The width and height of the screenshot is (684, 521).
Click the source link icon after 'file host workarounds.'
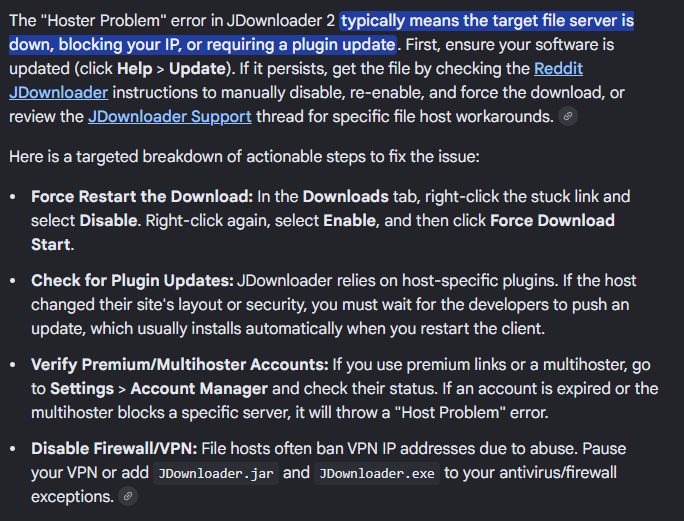568,117
